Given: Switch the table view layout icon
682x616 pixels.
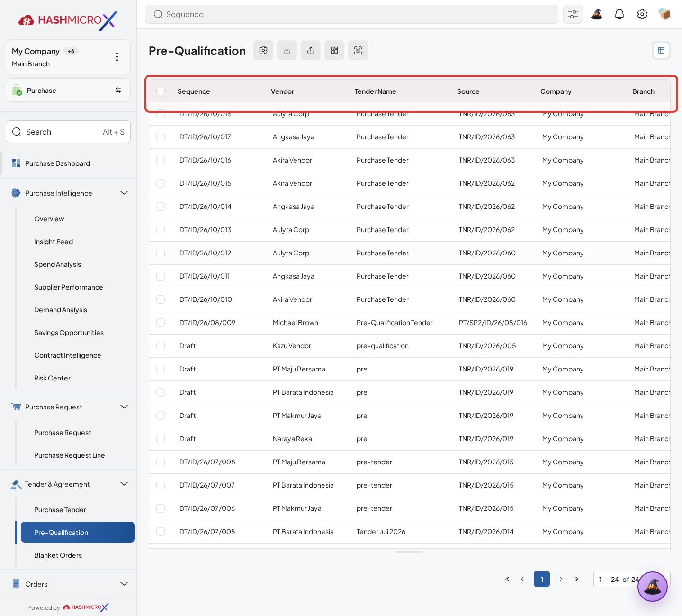Looking at the screenshot, I should point(661,50).
